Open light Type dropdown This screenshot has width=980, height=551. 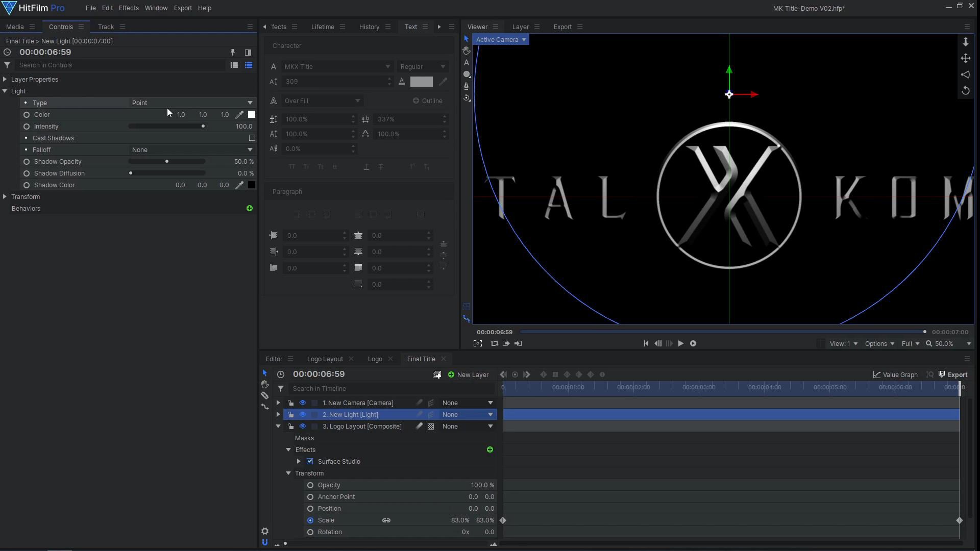tap(192, 103)
